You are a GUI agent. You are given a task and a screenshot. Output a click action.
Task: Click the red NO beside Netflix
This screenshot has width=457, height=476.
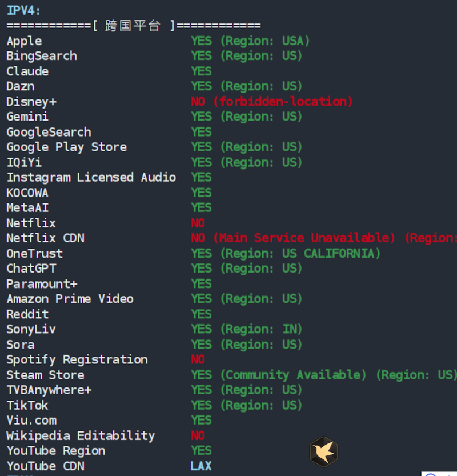pyautogui.click(x=198, y=223)
